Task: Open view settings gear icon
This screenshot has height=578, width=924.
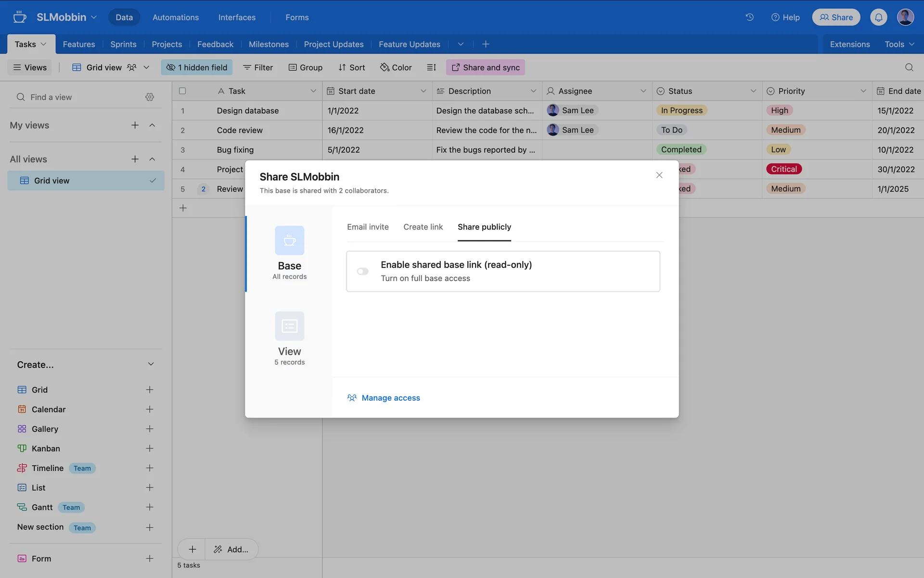Action: [x=150, y=97]
